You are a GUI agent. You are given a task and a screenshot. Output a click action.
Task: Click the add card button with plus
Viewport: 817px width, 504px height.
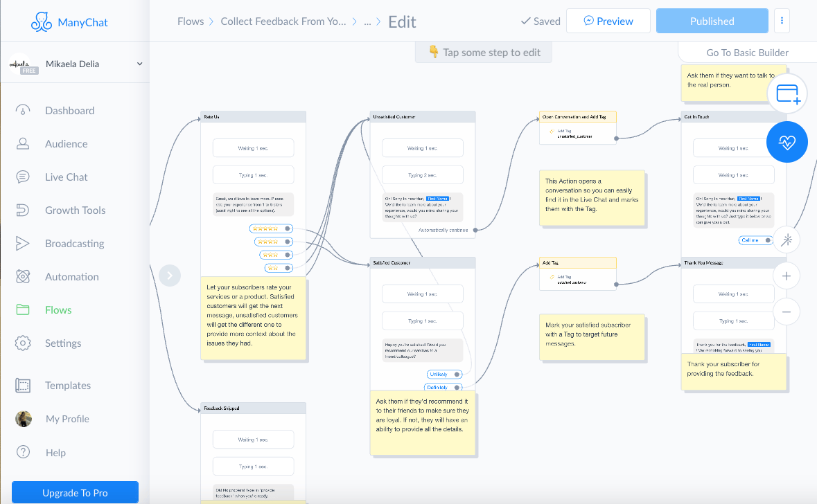coord(787,93)
